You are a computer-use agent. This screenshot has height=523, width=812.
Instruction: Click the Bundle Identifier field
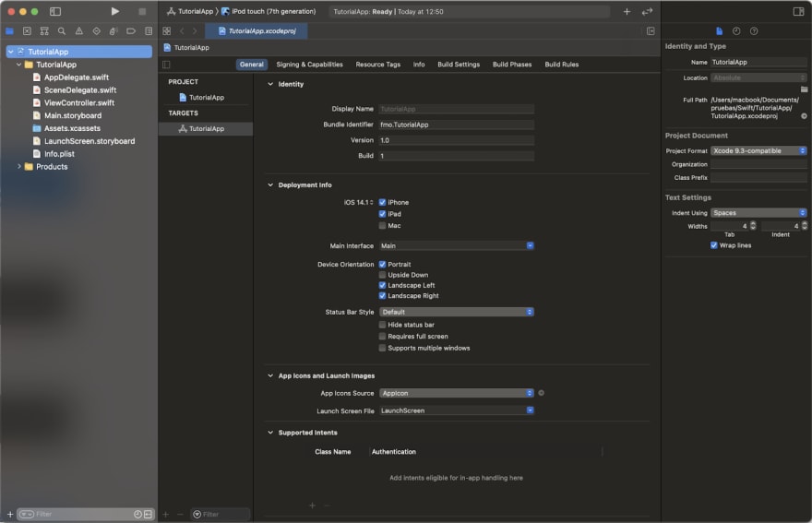coord(456,125)
